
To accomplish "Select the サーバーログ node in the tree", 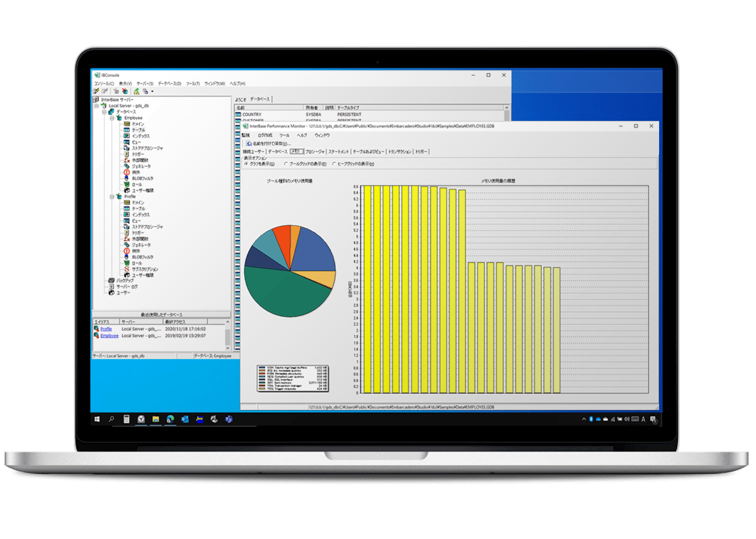I will [126, 285].
